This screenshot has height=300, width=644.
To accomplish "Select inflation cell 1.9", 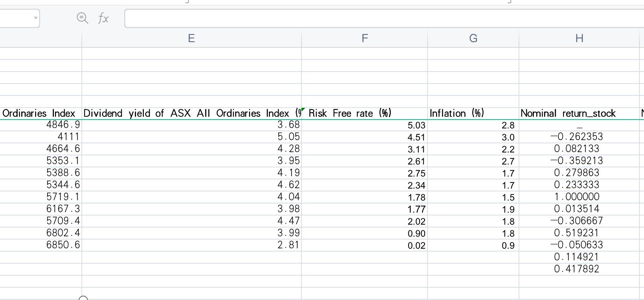I will [473, 209].
